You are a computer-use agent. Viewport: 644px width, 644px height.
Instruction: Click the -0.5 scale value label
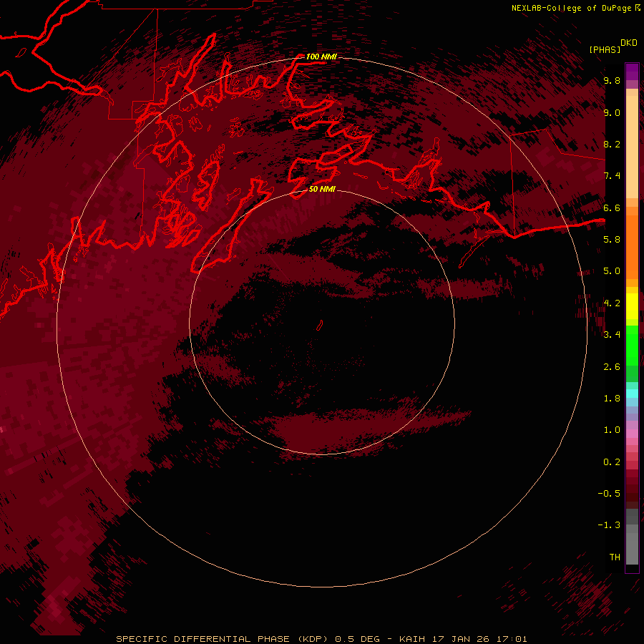pyautogui.click(x=609, y=493)
